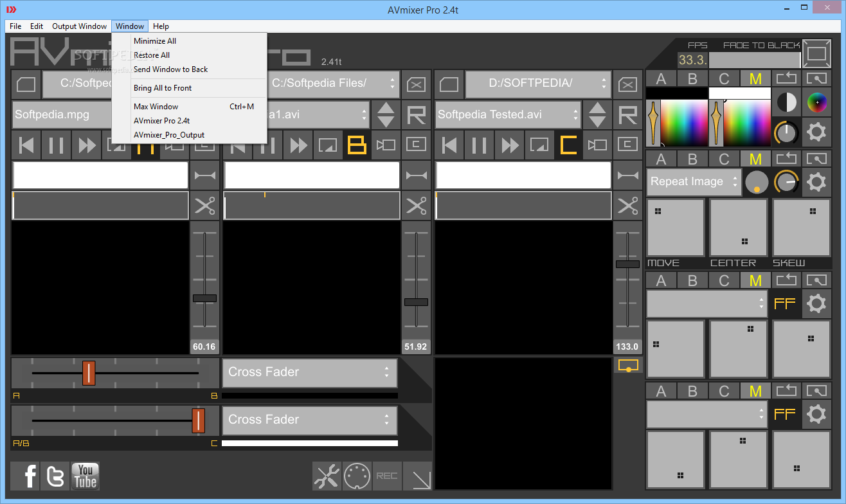Toggle the FF button in the third effect panel
Screen dimensions: 846x504
click(x=785, y=303)
